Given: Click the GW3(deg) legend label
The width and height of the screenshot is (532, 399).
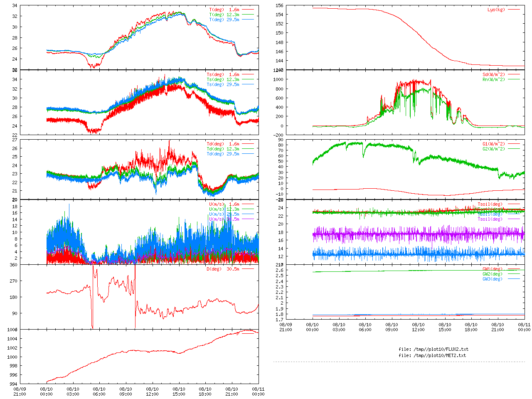Looking at the screenshot, I should [492, 279].
